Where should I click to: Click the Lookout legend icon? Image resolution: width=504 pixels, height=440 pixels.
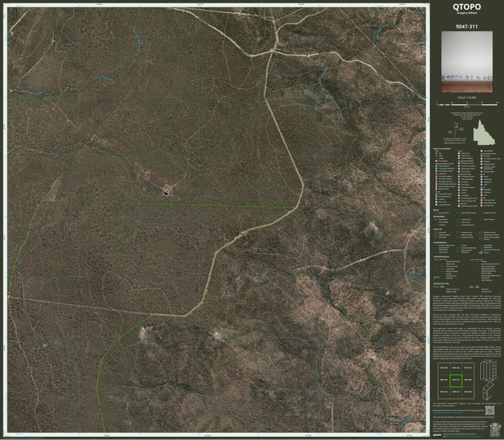pyautogui.click(x=436, y=199)
